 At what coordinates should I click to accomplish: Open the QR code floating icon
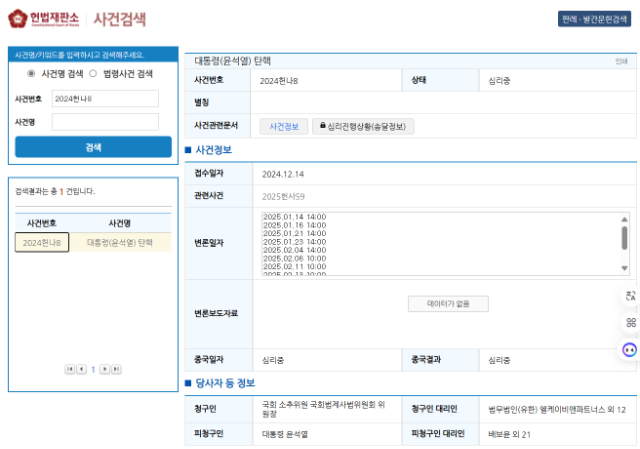pyautogui.click(x=630, y=322)
